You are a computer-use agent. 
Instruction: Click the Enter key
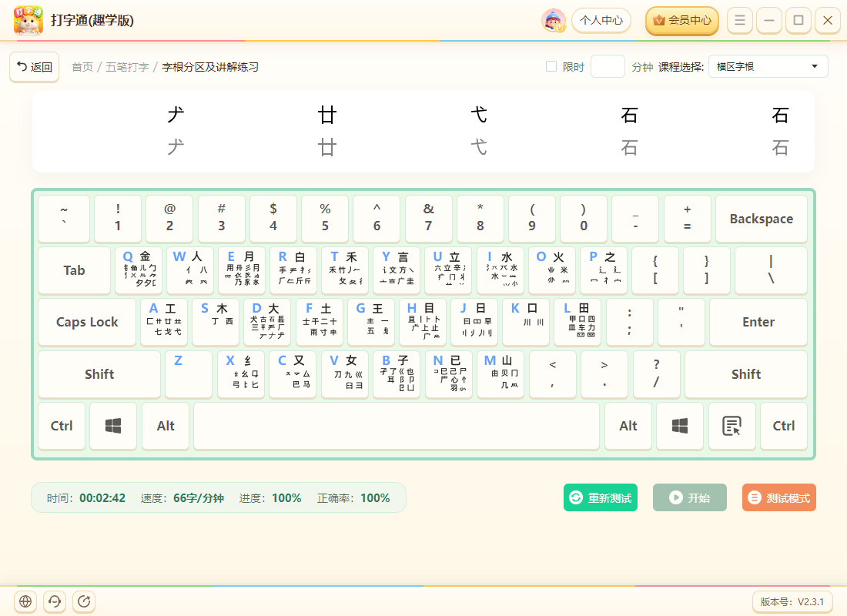point(758,322)
